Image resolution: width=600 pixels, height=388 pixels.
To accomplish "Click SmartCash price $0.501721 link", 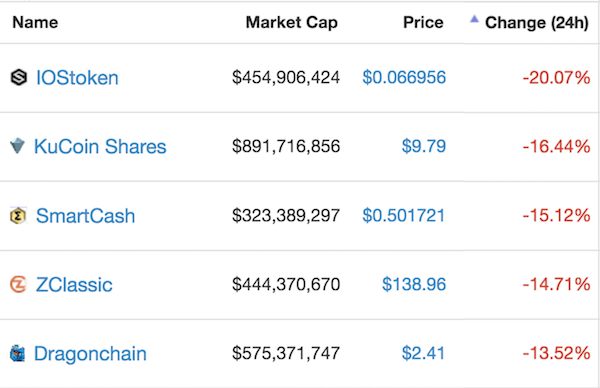I will pyautogui.click(x=404, y=215).
